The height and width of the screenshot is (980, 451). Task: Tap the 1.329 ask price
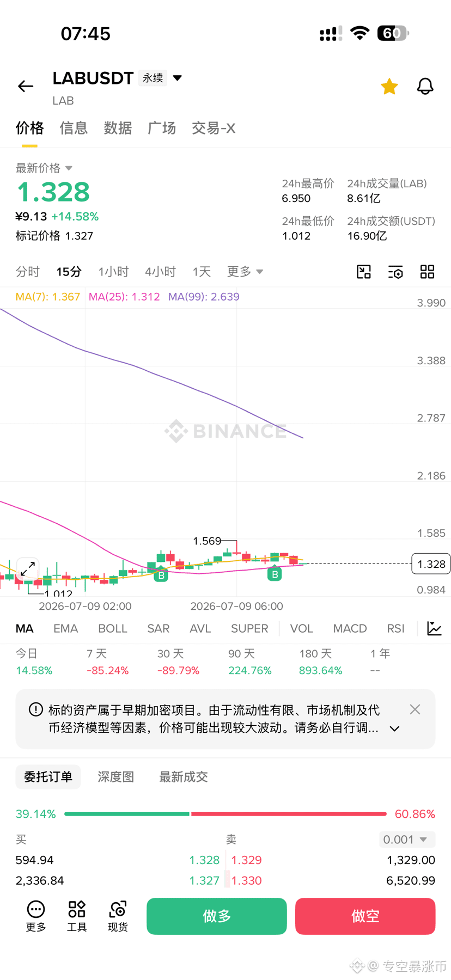point(247,860)
